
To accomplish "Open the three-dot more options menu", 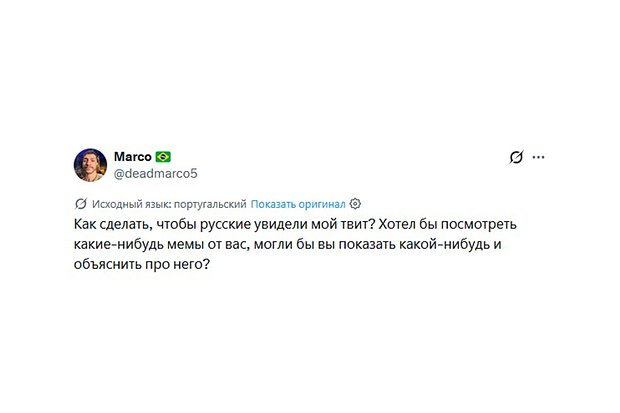I will click(x=539, y=158).
